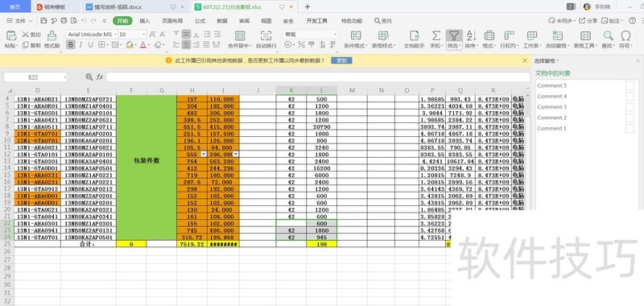Click the formula bar input field
This screenshot has height=306, width=644.
pyautogui.click(x=318, y=76)
